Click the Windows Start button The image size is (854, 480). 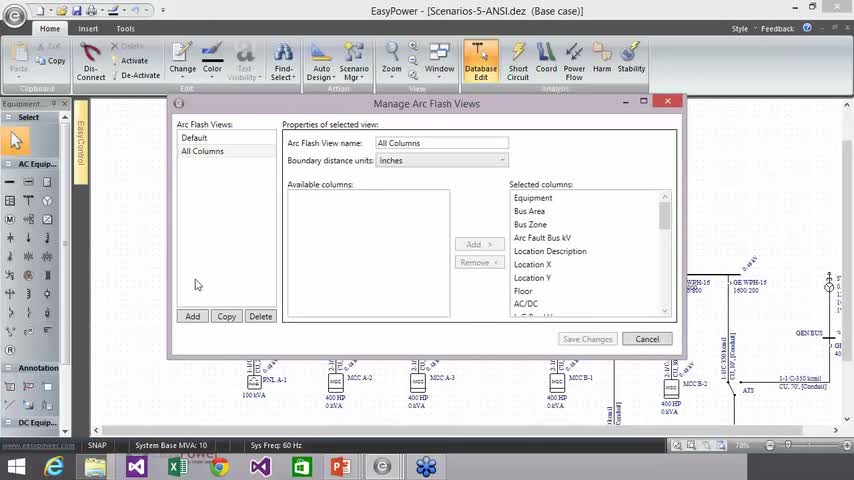pos(16,467)
